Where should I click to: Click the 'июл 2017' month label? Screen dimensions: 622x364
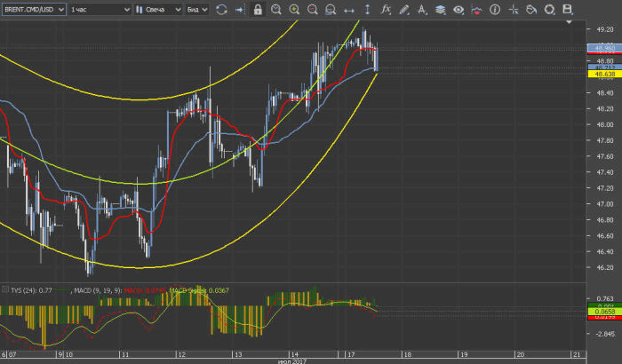[292, 361]
